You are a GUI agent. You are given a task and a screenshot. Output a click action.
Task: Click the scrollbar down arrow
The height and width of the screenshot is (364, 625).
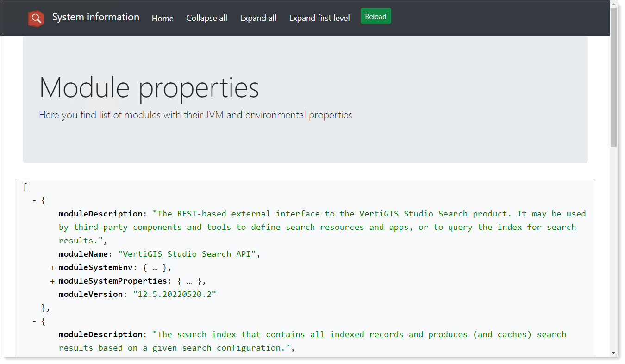pos(614,353)
